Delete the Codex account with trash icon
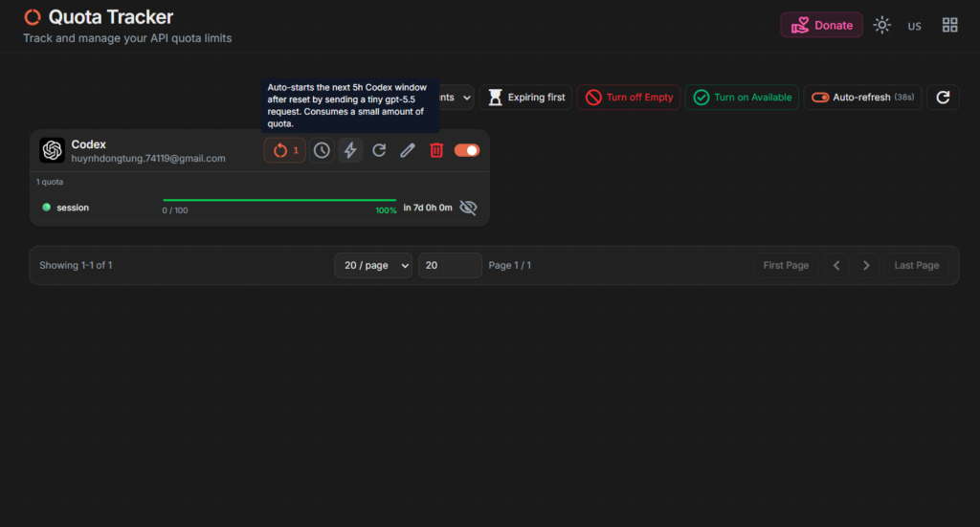This screenshot has height=527, width=980. click(x=436, y=150)
